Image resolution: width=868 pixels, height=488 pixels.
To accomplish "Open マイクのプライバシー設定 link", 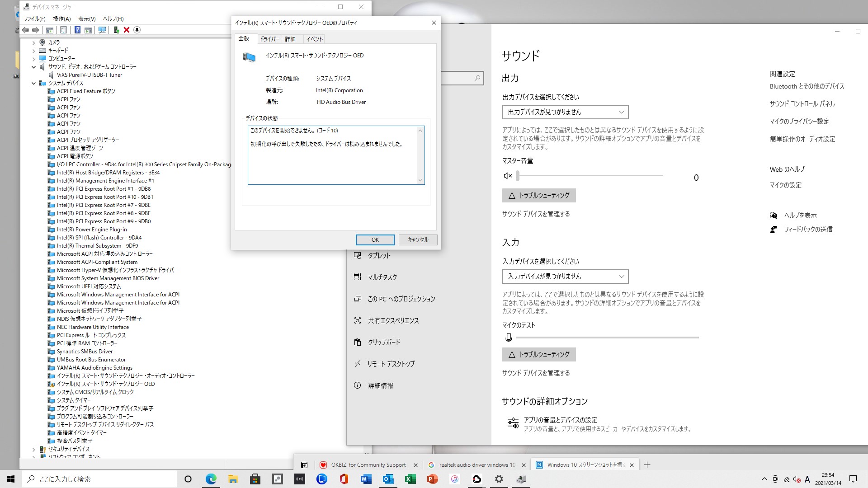I will point(799,122).
